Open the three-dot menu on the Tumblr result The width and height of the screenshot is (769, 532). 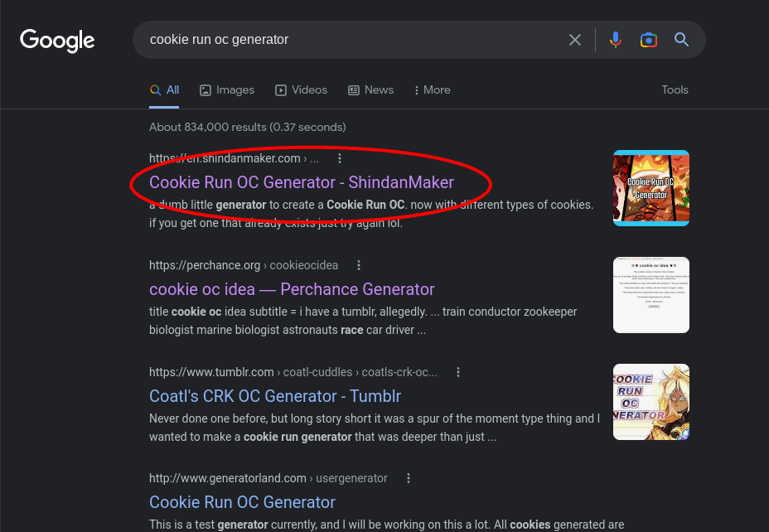(458, 372)
